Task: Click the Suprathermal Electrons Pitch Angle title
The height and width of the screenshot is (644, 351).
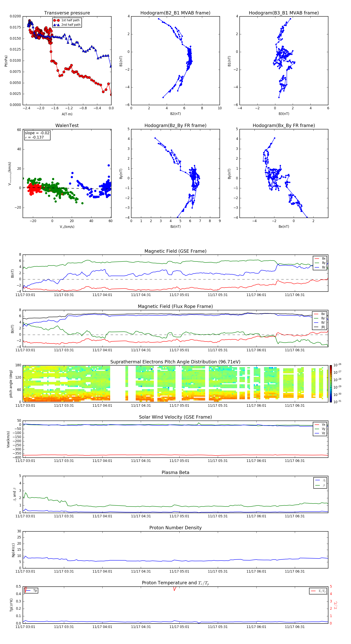Action: [175, 362]
